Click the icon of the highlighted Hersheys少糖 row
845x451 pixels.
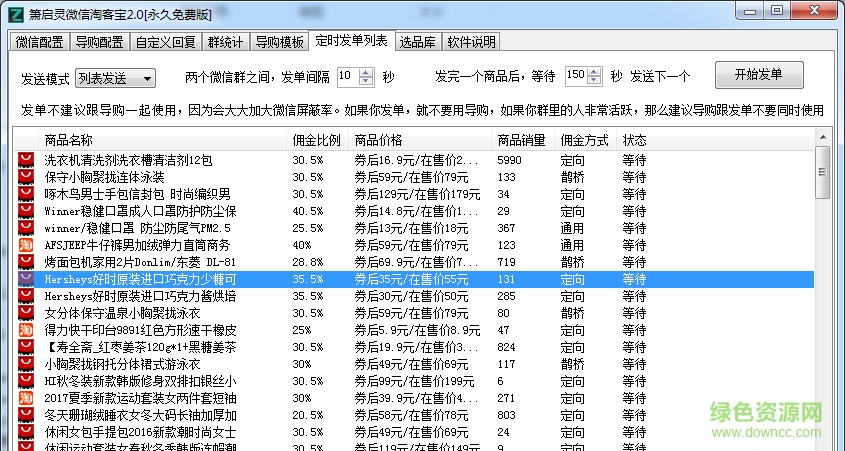click(27, 279)
